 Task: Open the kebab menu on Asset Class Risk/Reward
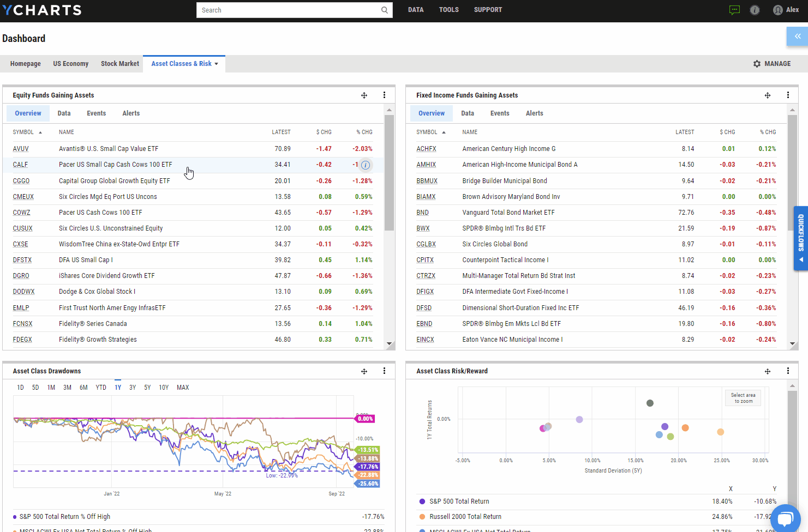coord(788,371)
